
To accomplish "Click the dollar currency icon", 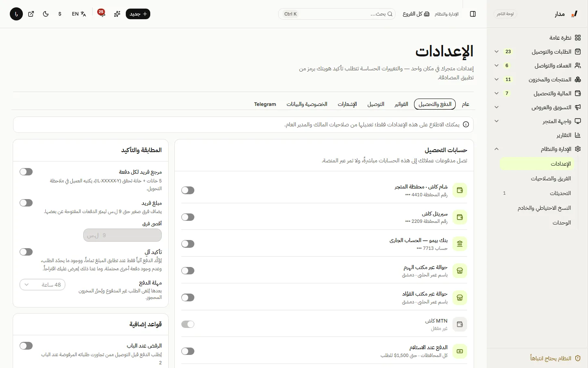I will 60,14.
